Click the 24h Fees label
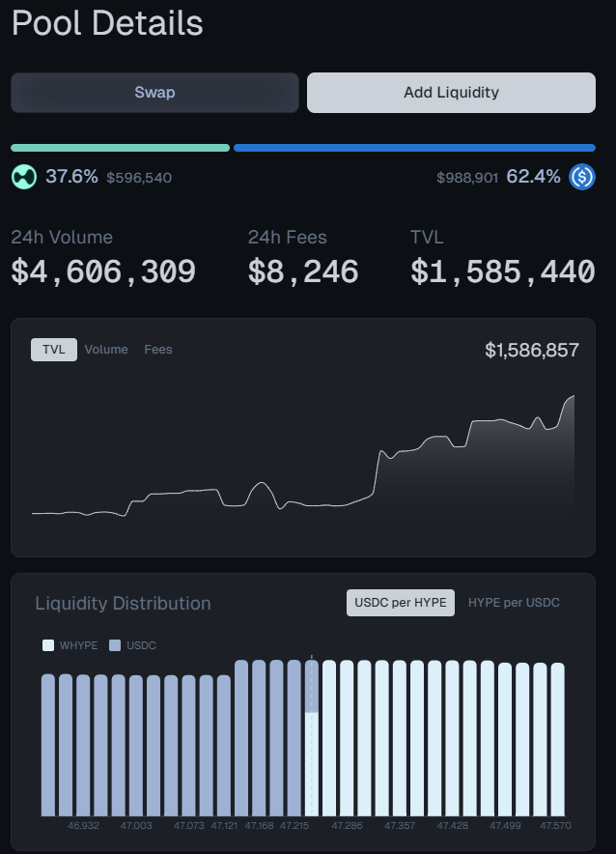 point(288,238)
